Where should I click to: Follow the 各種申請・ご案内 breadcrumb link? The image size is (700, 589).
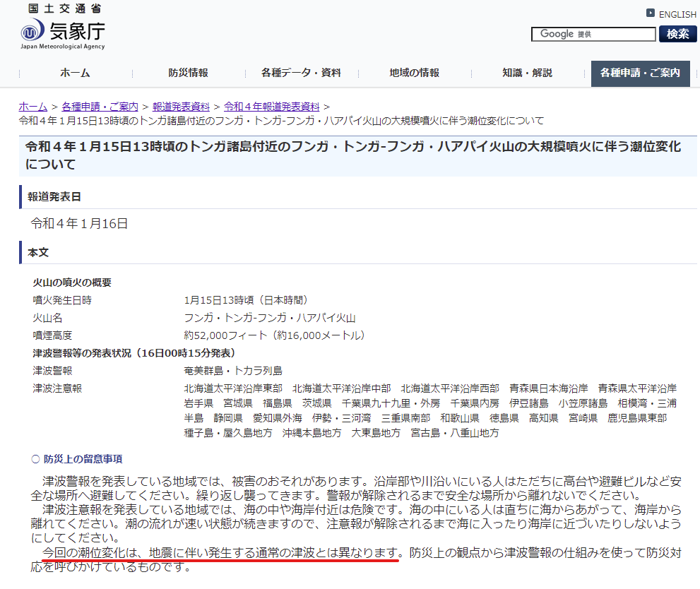(x=100, y=107)
